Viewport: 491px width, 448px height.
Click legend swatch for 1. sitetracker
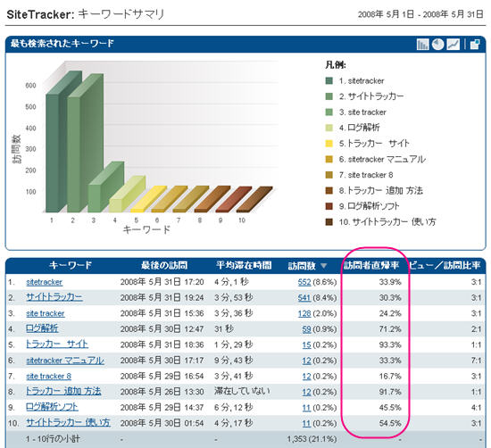click(329, 81)
